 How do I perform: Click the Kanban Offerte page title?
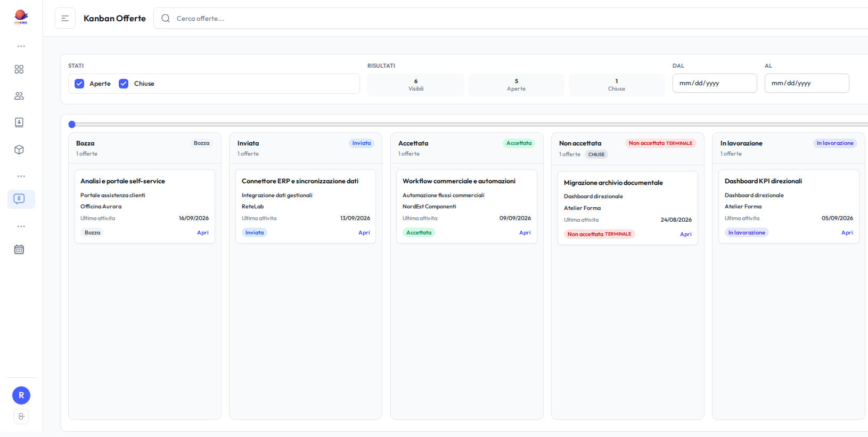pyautogui.click(x=114, y=18)
